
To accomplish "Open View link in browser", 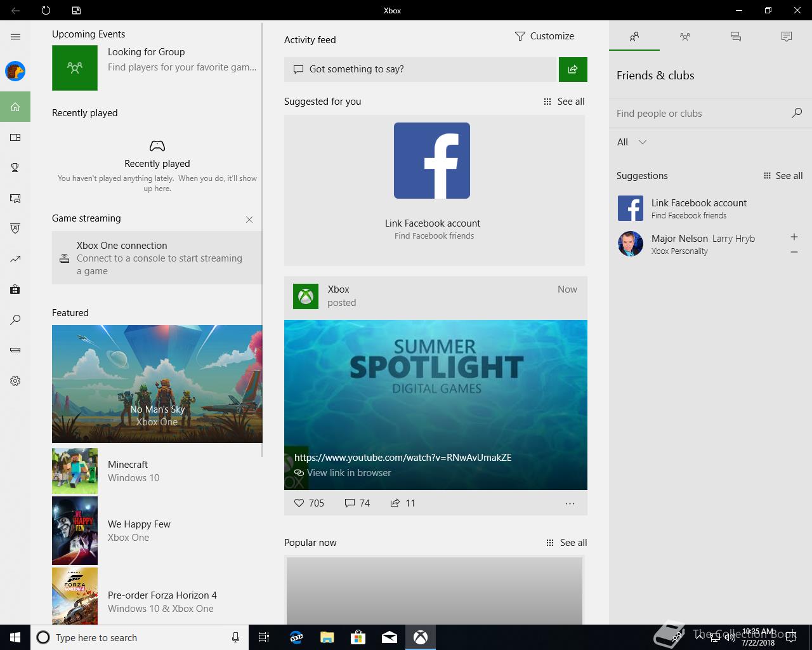I will (x=343, y=473).
